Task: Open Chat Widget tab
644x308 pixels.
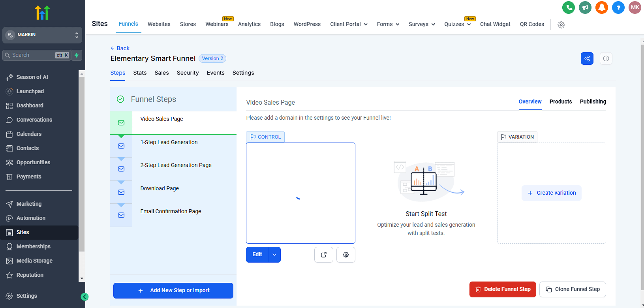Action: (x=495, y=24)
